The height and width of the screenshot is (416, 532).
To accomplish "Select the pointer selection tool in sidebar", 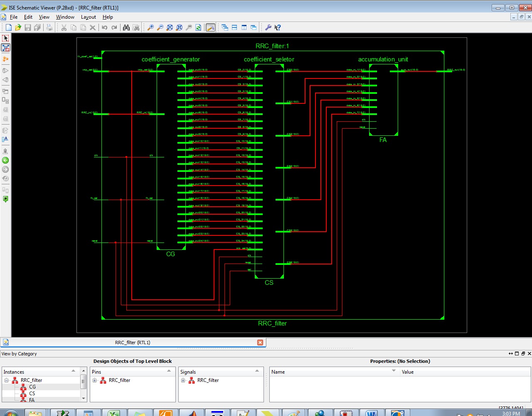I will [x=5, y=38].
